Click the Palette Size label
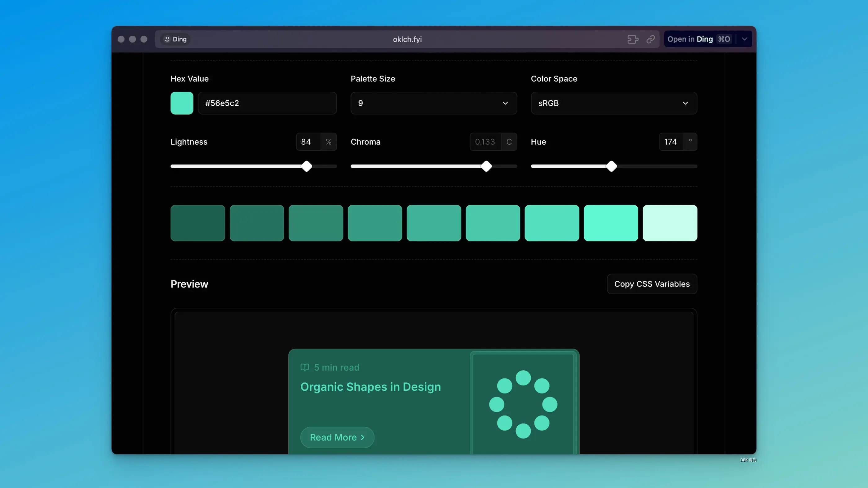 tap(373, 78)
